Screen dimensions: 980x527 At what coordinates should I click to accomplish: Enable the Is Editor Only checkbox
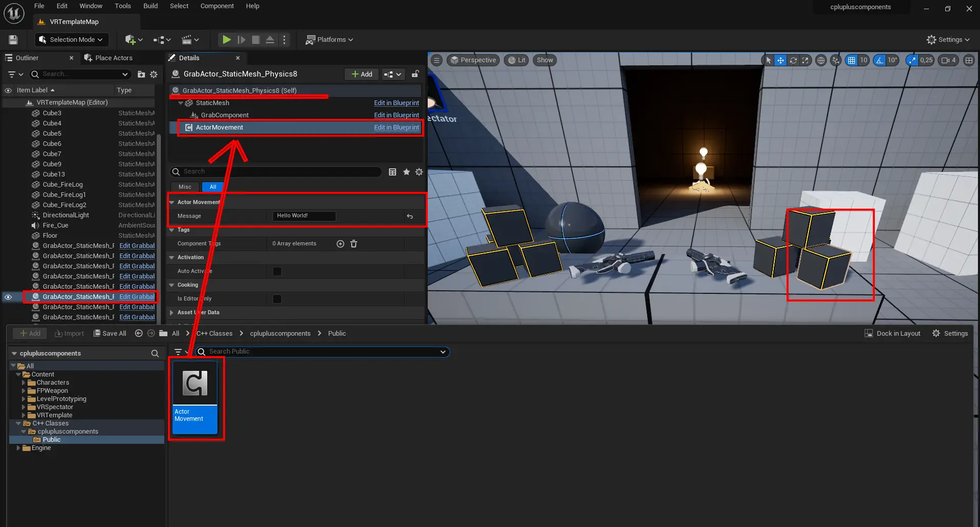pyautogui.click(x=277, y=298)
